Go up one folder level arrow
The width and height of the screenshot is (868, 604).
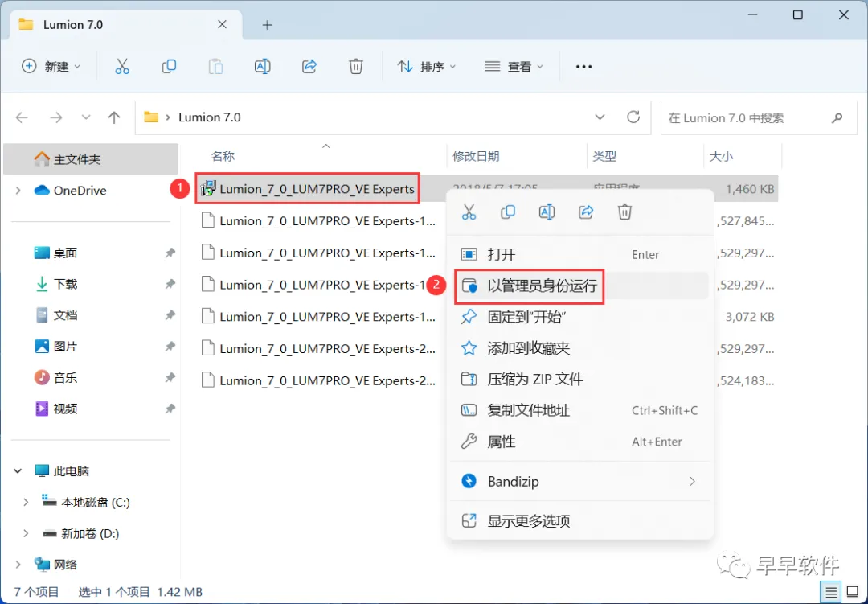[114, 117]
